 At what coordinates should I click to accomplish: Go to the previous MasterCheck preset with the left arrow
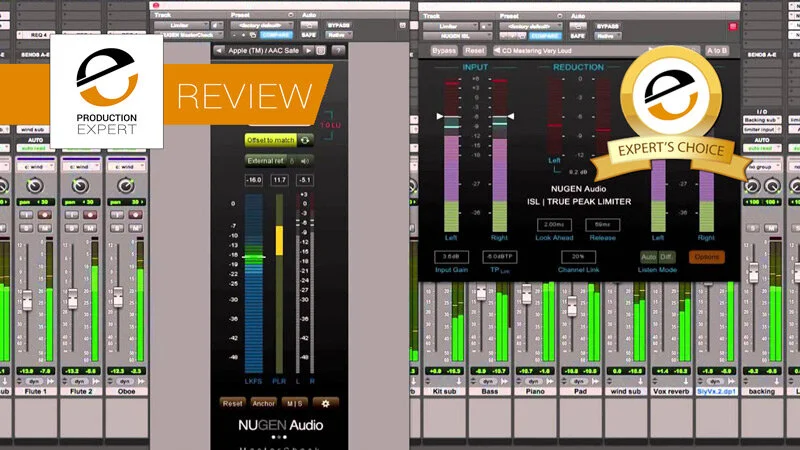coord(219,51)
